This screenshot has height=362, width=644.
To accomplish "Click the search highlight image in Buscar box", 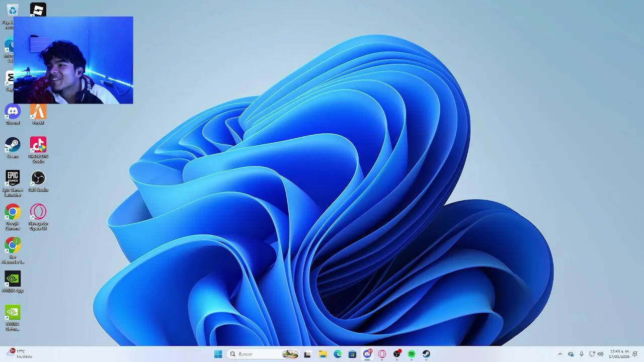I will tap(290, 354).
